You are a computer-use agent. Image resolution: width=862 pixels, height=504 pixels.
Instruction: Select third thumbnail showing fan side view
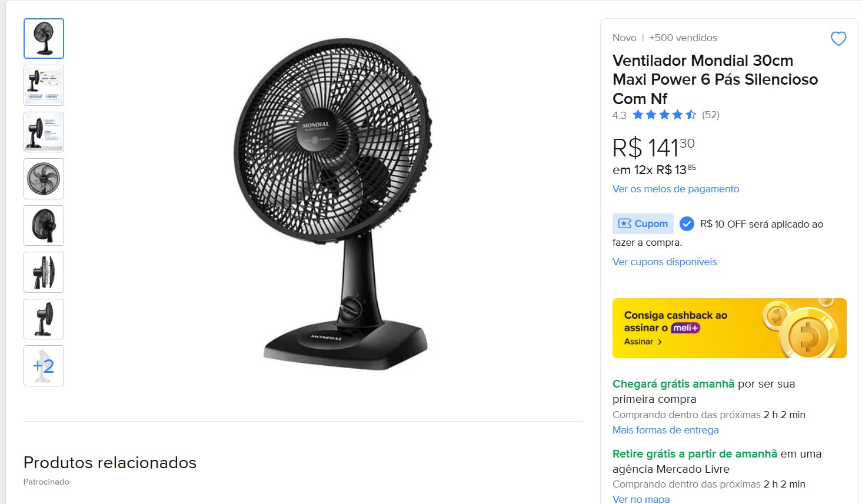click(44, 132)
